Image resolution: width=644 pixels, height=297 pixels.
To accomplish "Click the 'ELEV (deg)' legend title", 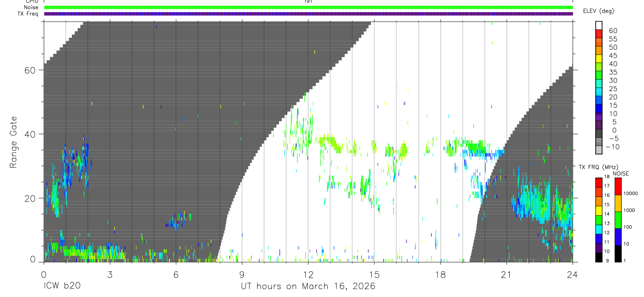I will [598, 11].
